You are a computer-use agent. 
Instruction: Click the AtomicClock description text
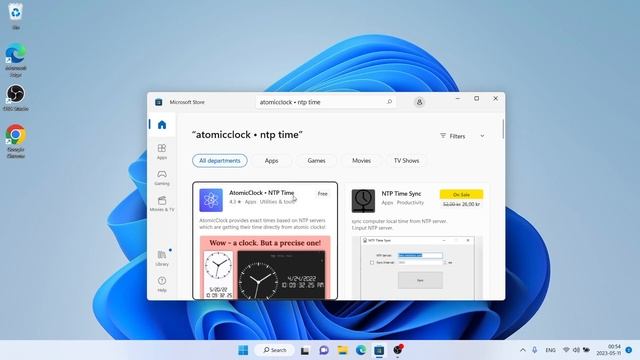263,224
